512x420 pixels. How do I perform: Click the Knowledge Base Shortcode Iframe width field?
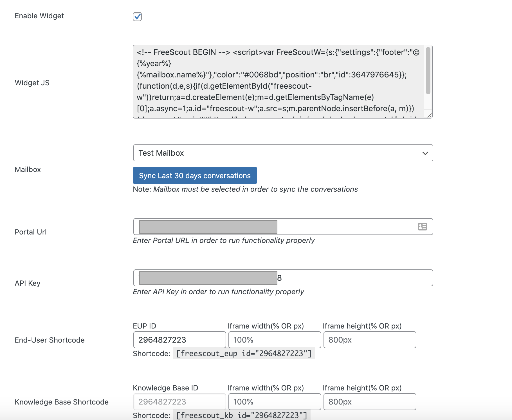tap(275, 402)
